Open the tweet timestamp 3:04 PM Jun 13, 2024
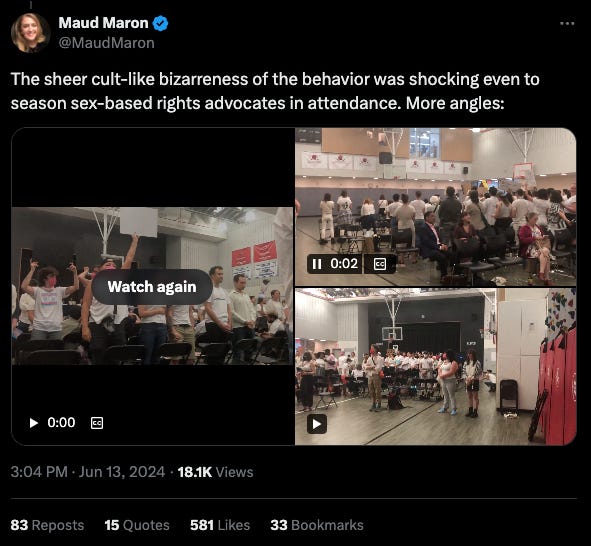591x546 pixels. (x=88, y=472)
